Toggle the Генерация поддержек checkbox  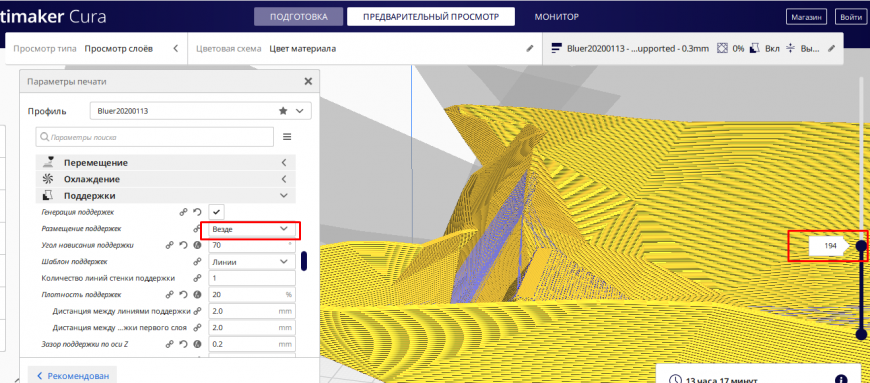(x=216, y=212)
